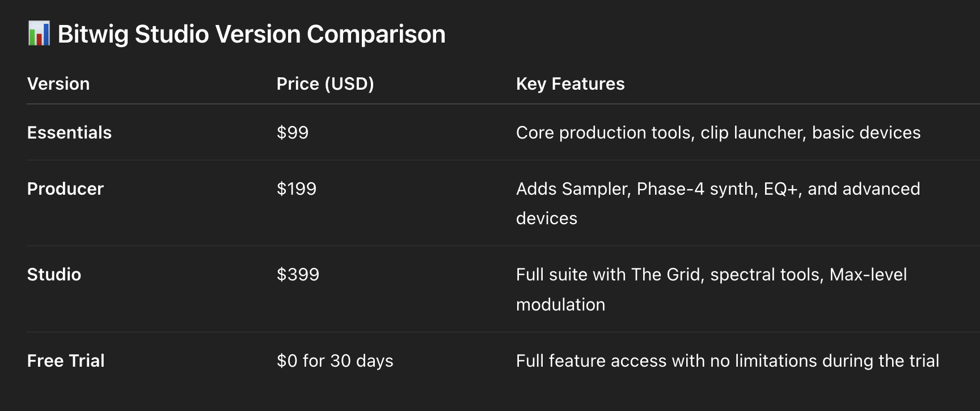
Task: Select the Studio version name
Action: [54, 275]
